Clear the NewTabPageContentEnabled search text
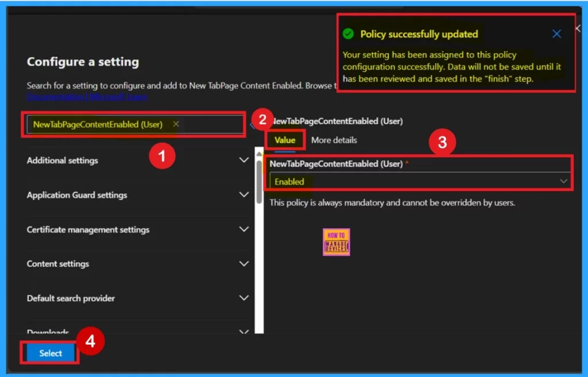This screenshot has height=377, width=588. tap(176, 124)
